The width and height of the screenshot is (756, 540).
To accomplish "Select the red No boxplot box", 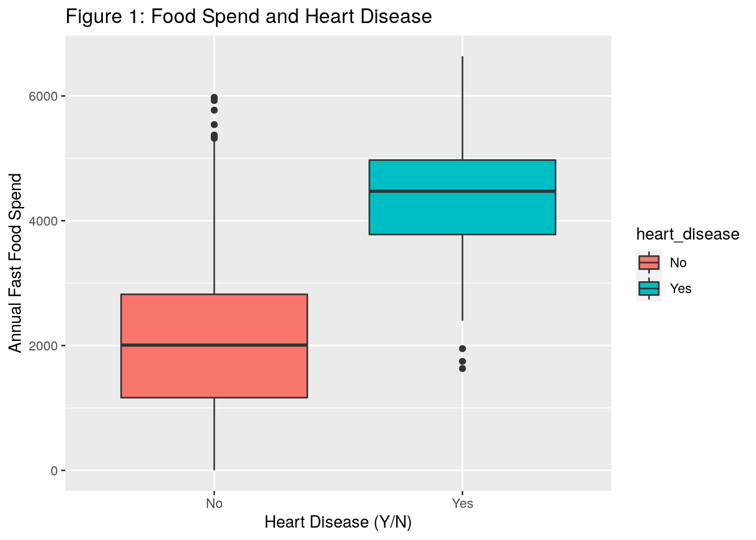I will [x=214, y=371].
